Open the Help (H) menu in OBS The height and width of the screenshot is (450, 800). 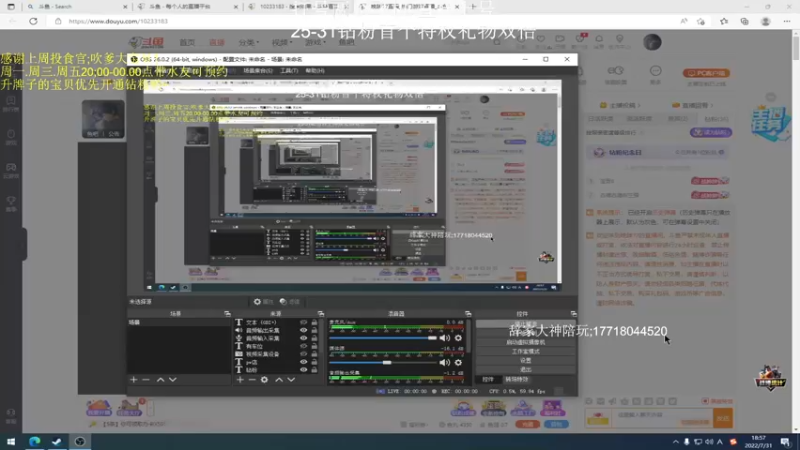coord(315,70)
